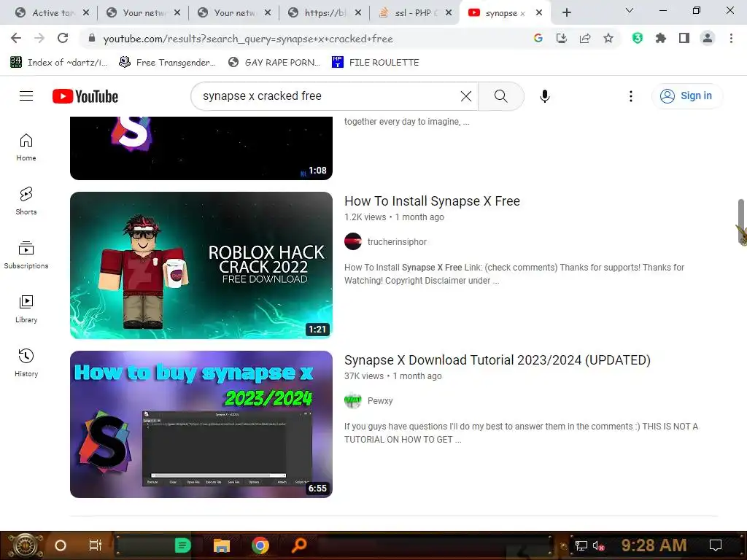Expand the tab search dropdown arrow
This screenshot has height=560, width=747.
click(630, 10)
